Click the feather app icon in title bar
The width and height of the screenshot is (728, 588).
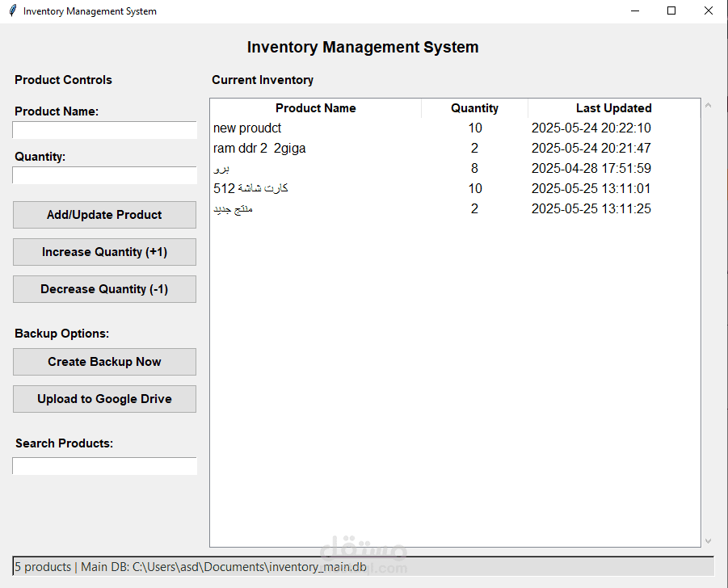[13, 10]
